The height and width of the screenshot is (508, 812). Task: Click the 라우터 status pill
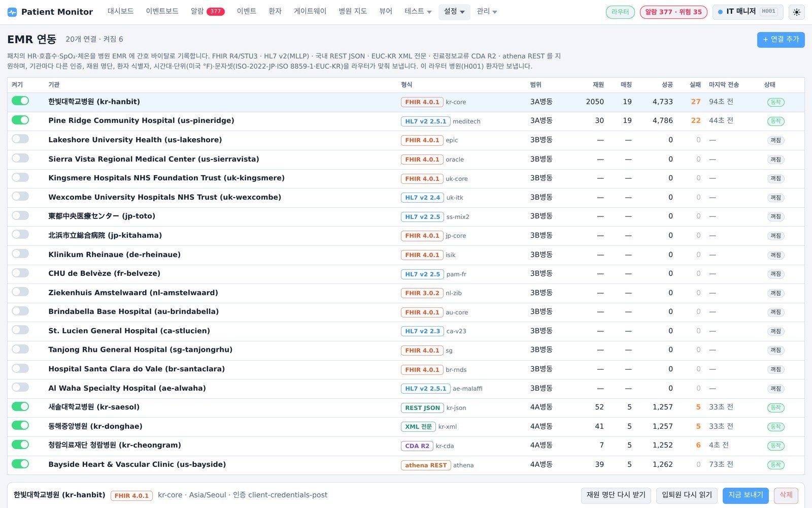(620, 12)
